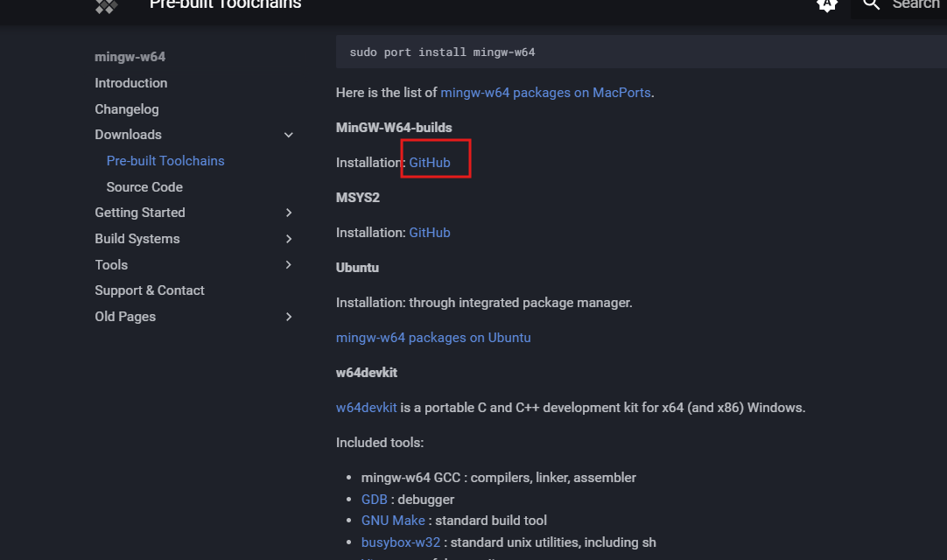Select Old Pages in sidebar
Screen dimensions: 947x560
click(125, 317)
